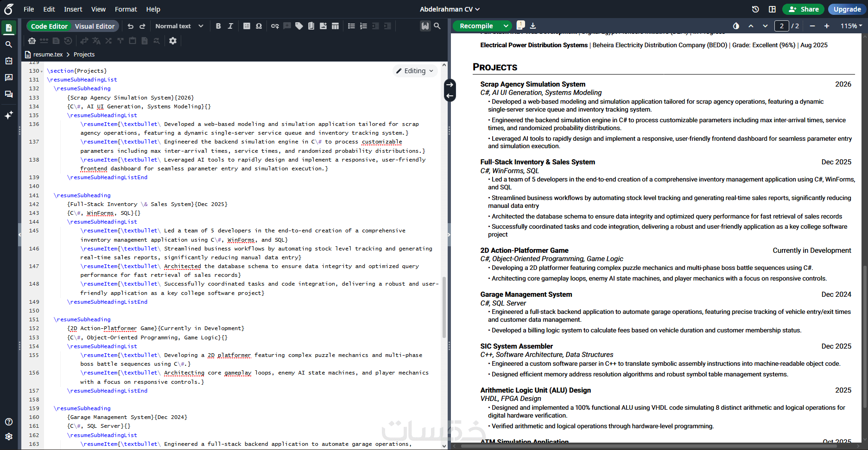Click the Upgrade button
The image size is (868, 450).
click(847, 9)
